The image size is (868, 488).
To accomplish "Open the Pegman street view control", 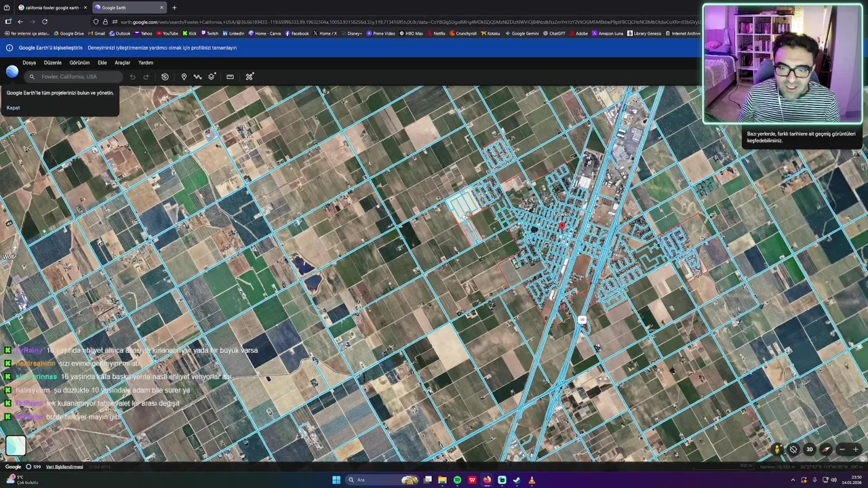I will pos(777,449).
